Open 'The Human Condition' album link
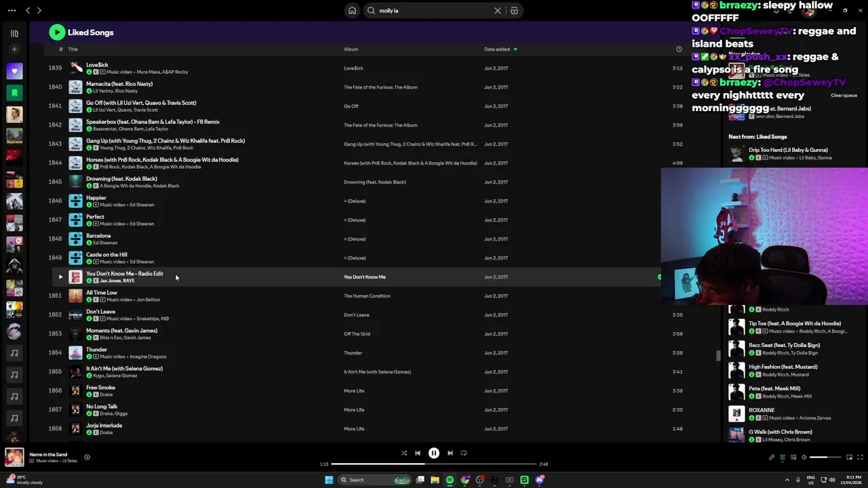The height and width of the screenshot is (488, 868). tap(367, 296)
